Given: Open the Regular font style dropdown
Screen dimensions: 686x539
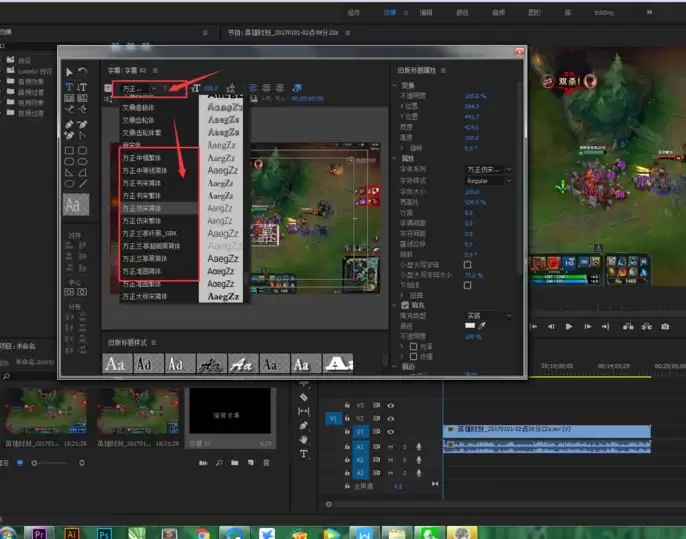Looking at the screenshot, I should (486, 180).
